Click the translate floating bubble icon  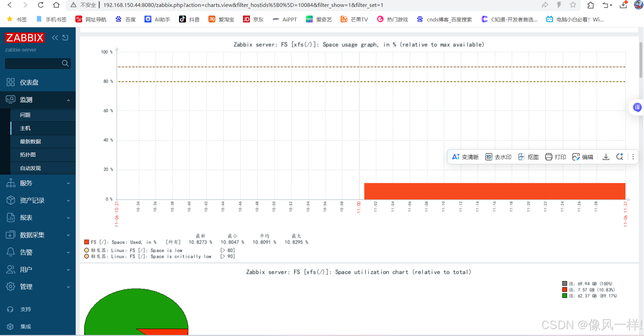637,107
